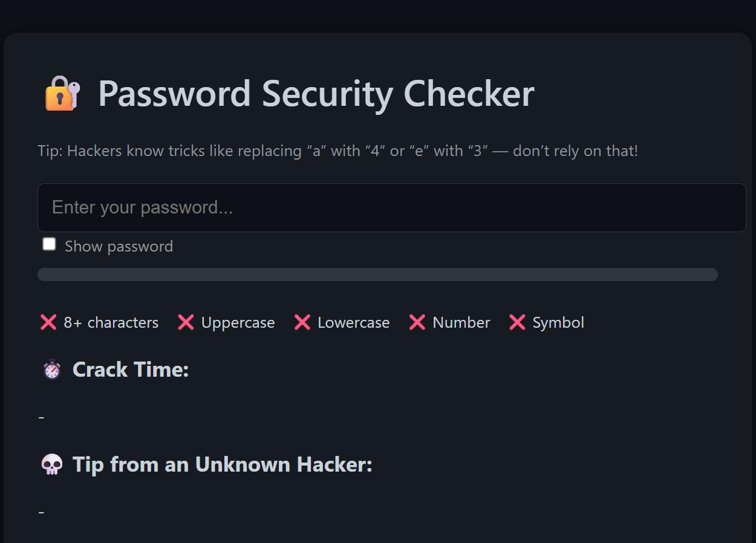Click the red X beside Number
Viewport: 756px width, 543px height.
pyautogui.click(x=417, y=322)
